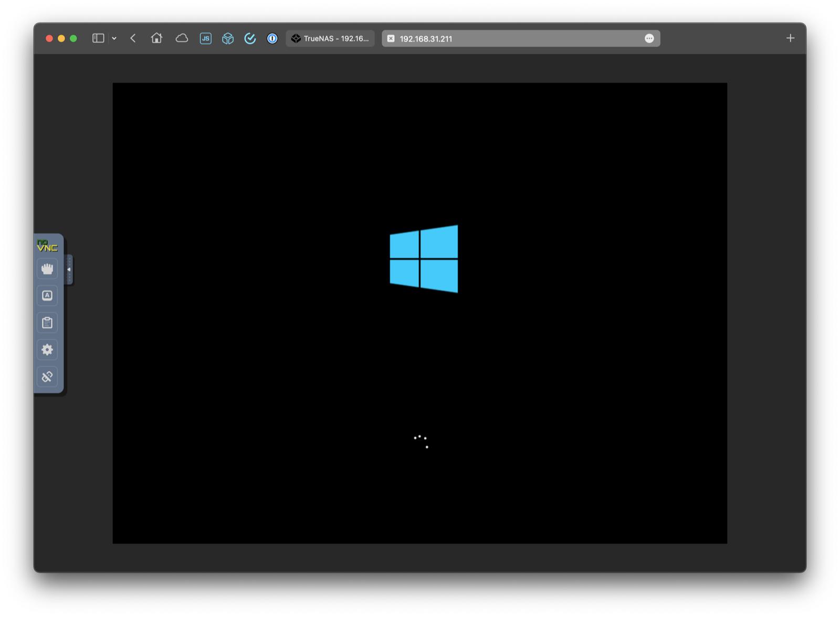Open noVNC settings
This screenshot has width=840, height=617.
[47, 350]
